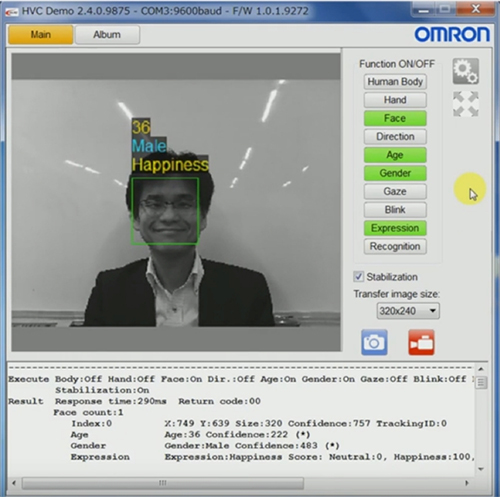Open the settings gear icon
The image size is (500, 497).
pos(466,71)
